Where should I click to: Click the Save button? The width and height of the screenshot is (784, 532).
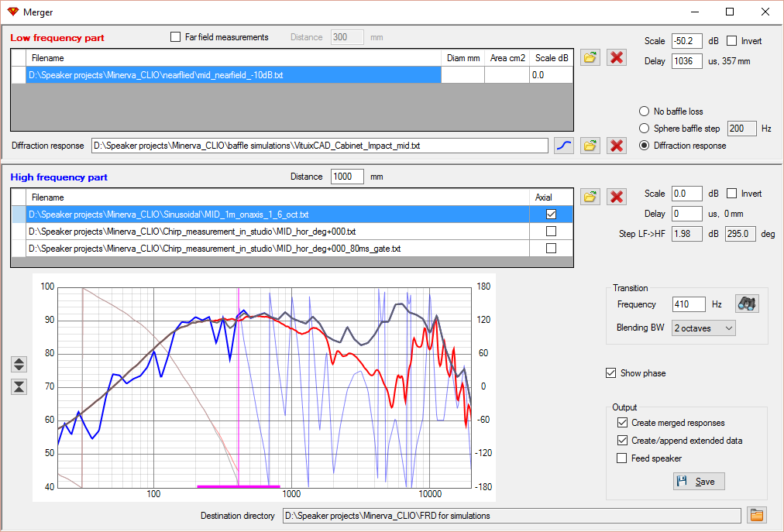(x=699, y=482)
